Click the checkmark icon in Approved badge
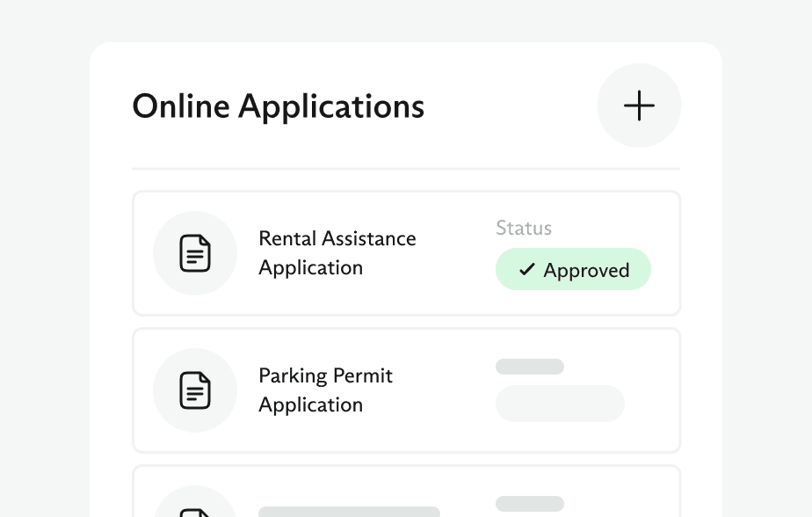 click(526, 269)
